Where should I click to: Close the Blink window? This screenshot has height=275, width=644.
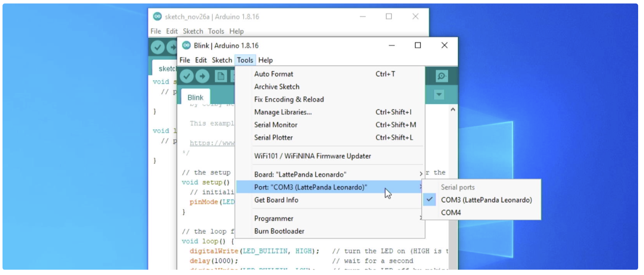point(445,46)
